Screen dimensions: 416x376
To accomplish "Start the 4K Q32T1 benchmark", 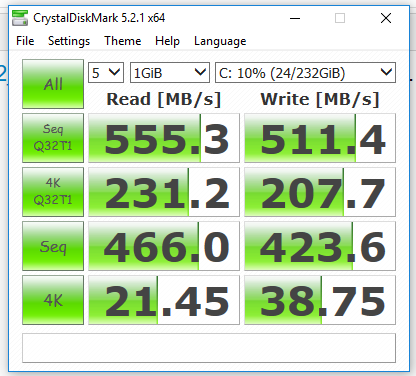I will tap(53, 192).
